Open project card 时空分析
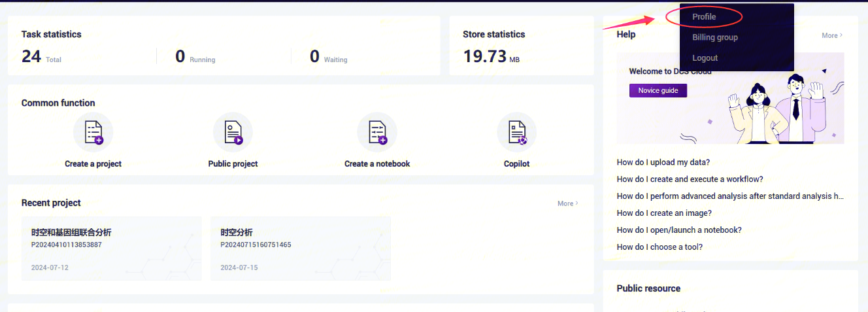This screenshot has width=868, height=312. (x=301, y=249)
